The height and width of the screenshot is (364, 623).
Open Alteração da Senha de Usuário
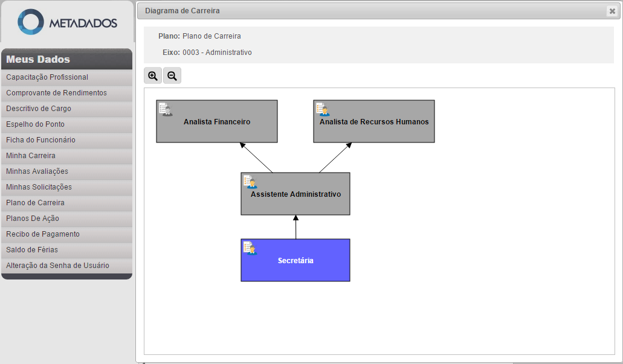(57, 266)
